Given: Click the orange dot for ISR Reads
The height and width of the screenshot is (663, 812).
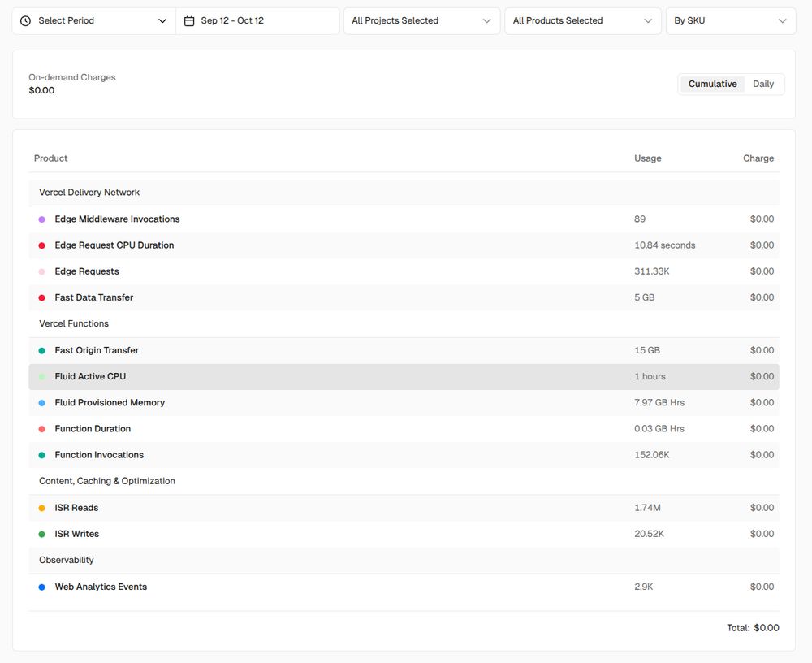Looking at the screenshot, I should pyautogui.click(x=42, y=508).
